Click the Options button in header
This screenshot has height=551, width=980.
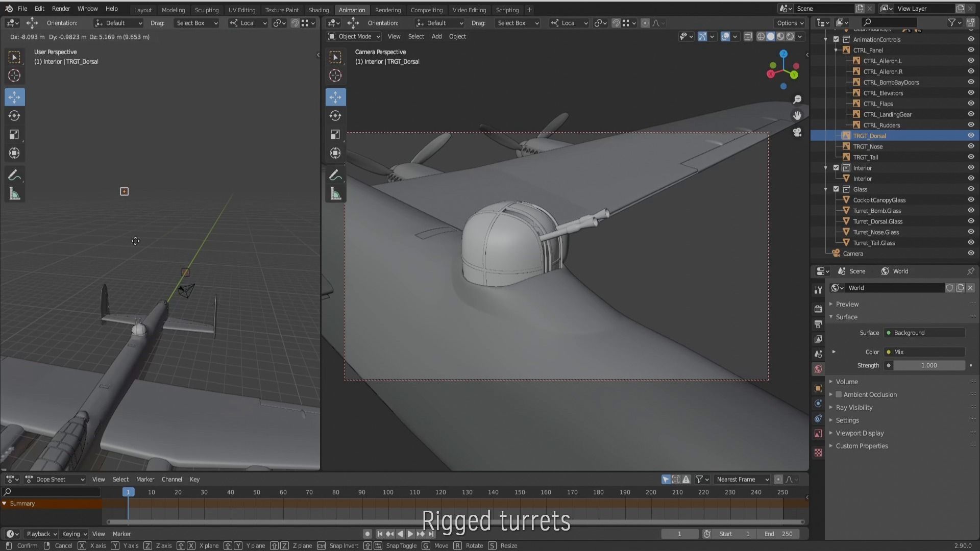[x=790, y=23]
